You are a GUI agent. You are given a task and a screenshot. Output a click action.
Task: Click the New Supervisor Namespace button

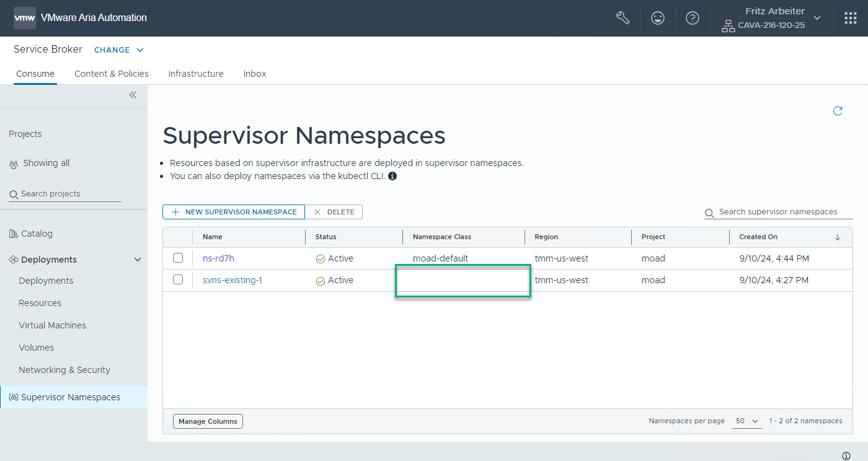coord(234,212)
